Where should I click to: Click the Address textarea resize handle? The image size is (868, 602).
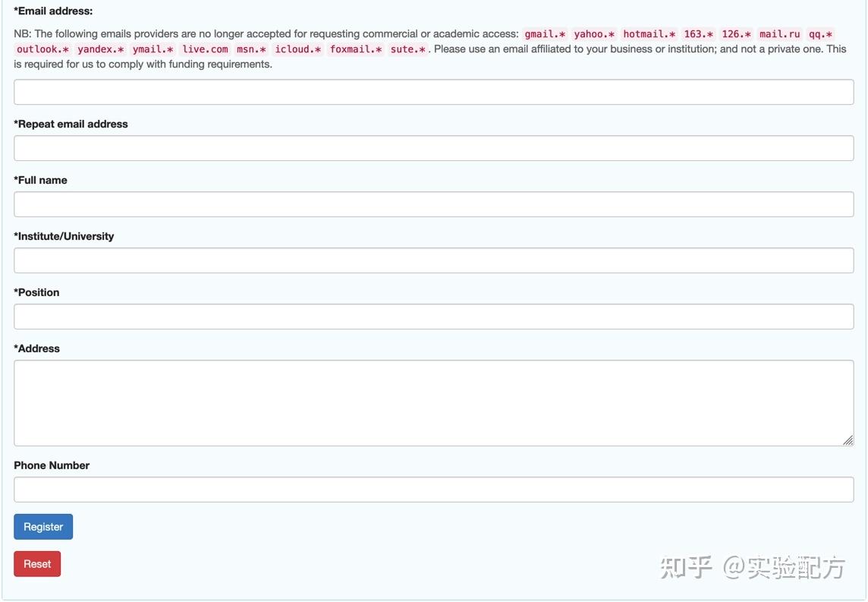pyautogui.click(x=848, y=439)
